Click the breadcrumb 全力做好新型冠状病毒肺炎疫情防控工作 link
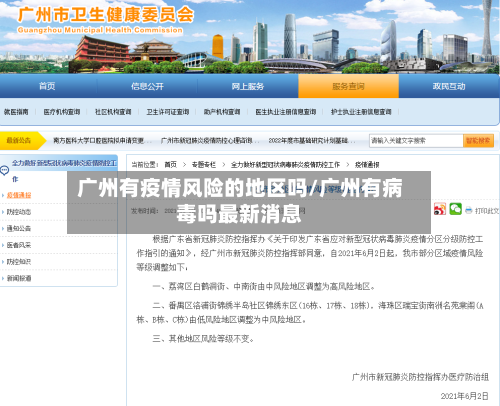 [x=285, y=164]
